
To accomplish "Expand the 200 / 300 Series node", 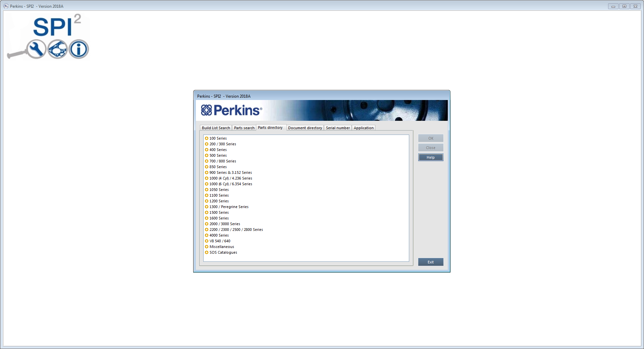I will click(x=207, y=144).
